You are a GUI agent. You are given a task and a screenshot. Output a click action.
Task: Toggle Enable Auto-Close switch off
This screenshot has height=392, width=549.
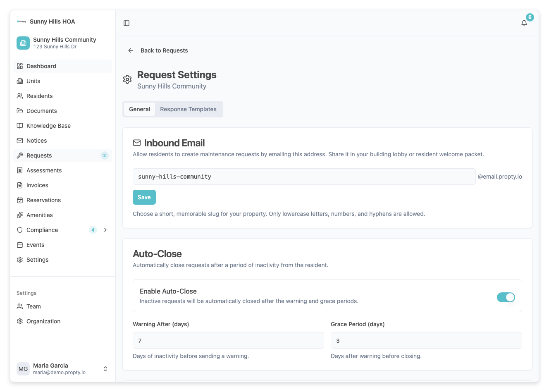point(506,297)
